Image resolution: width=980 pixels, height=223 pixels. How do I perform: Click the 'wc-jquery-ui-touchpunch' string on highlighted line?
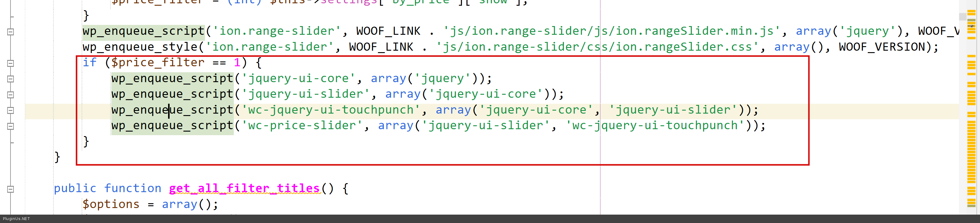point(330,110)
